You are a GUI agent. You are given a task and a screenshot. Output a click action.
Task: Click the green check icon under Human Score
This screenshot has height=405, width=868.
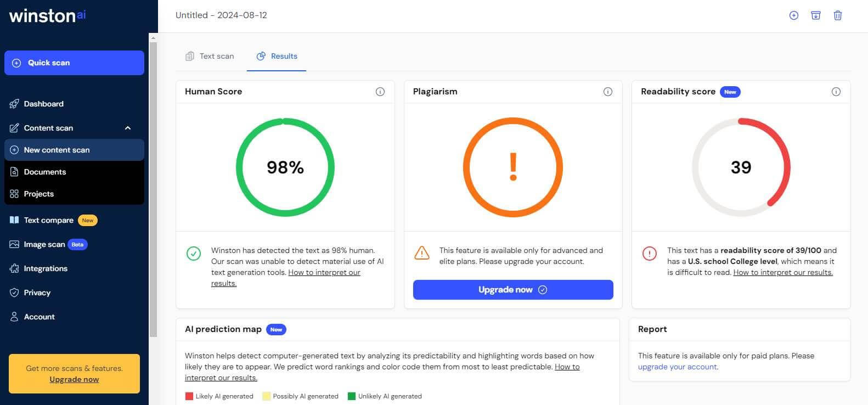tap(194, 254)
